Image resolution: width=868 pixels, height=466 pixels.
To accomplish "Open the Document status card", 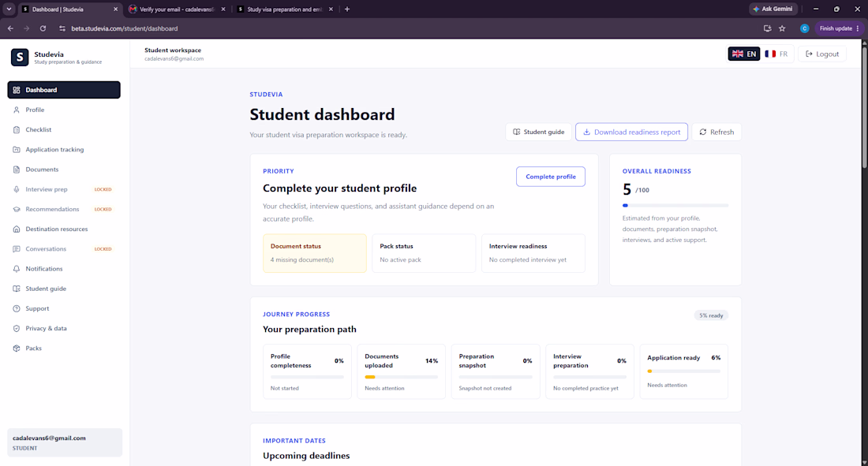I will pos(314,253).
